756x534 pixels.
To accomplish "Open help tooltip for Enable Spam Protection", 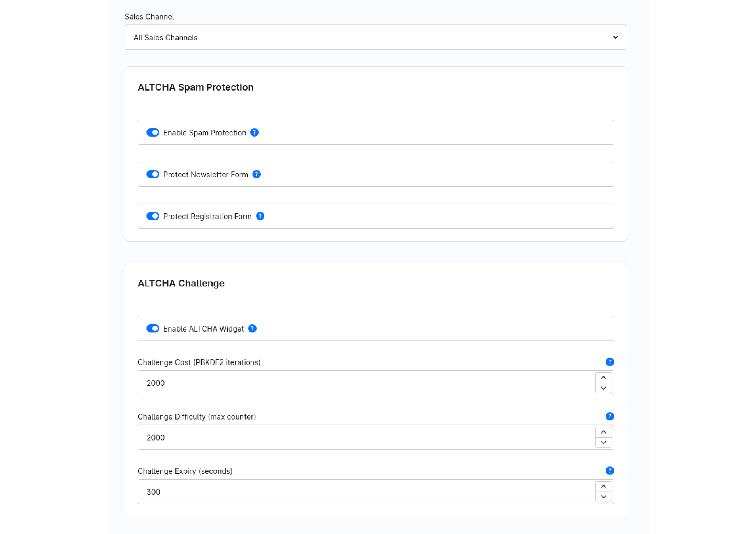I will (254, 132).
